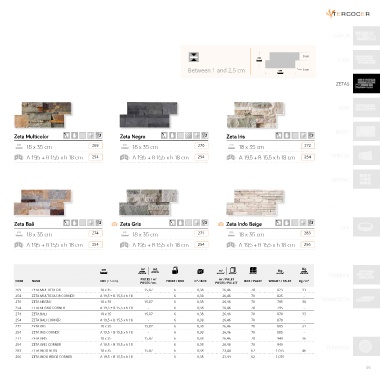Click code box 269 under Zeta Multicolor
This screenshot has width=380, height=380.
point(95,146)
